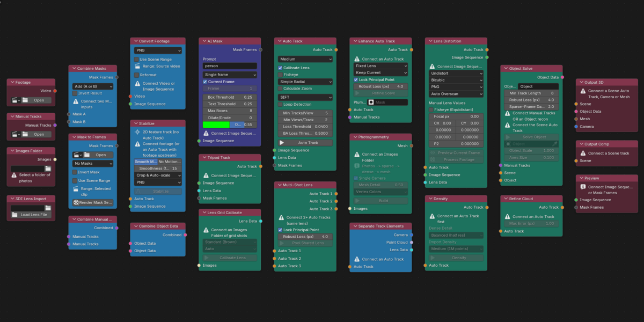Select the No Motion option in Stabilize
Viewport: 644px width, 322px height.
pyautogui.click(x=170, y=162)
